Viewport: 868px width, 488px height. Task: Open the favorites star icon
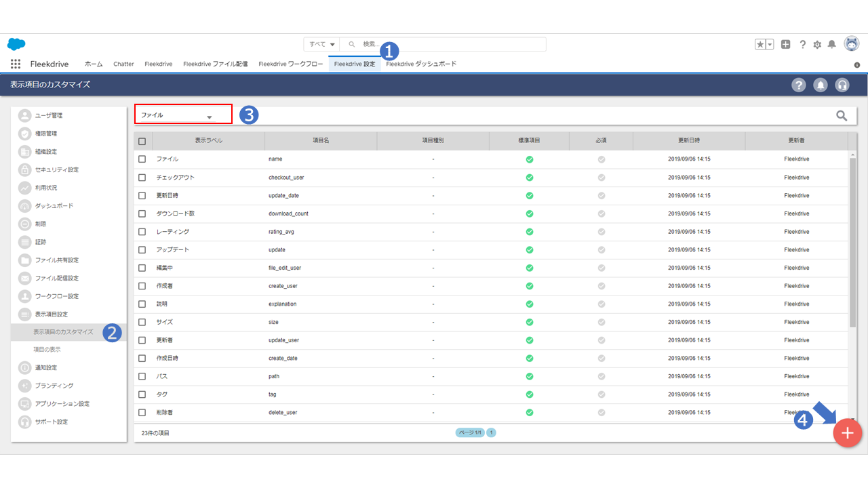click(x=760, y=44)
